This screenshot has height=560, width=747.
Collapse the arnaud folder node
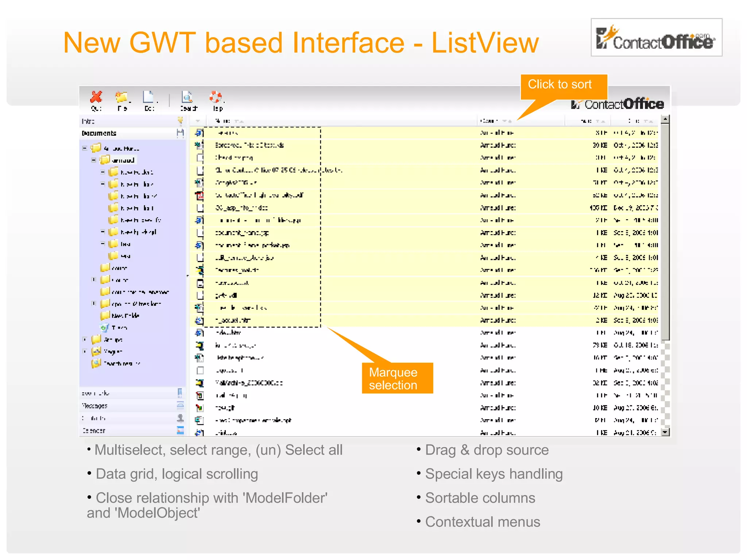pos(94,160)
